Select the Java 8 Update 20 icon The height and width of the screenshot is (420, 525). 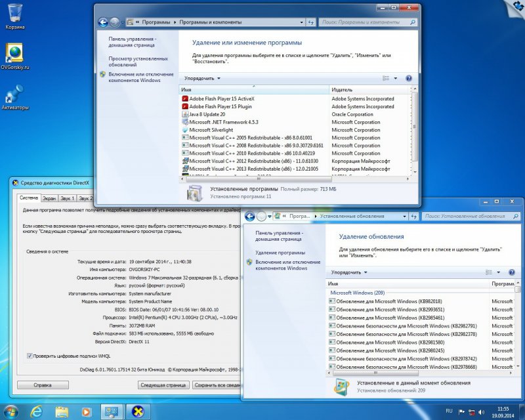pos(185,114)
